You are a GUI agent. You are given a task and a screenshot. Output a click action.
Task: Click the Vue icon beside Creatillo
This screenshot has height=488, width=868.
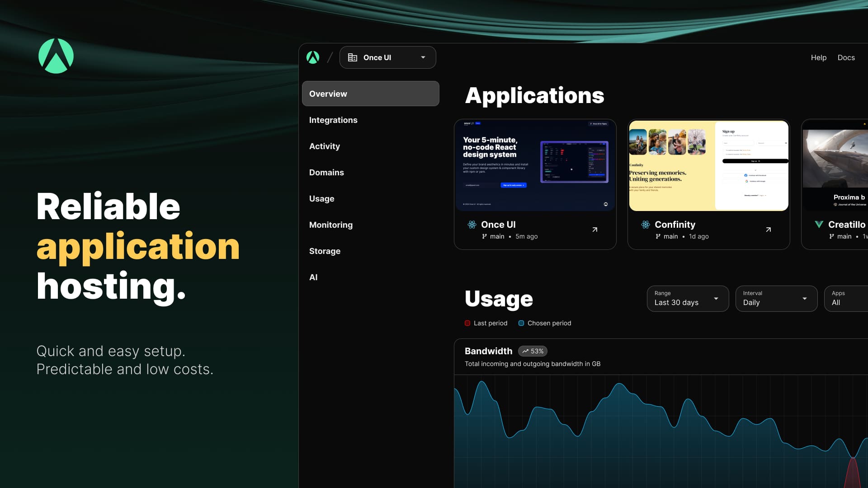pyautogui.click(x=819, y=224)
